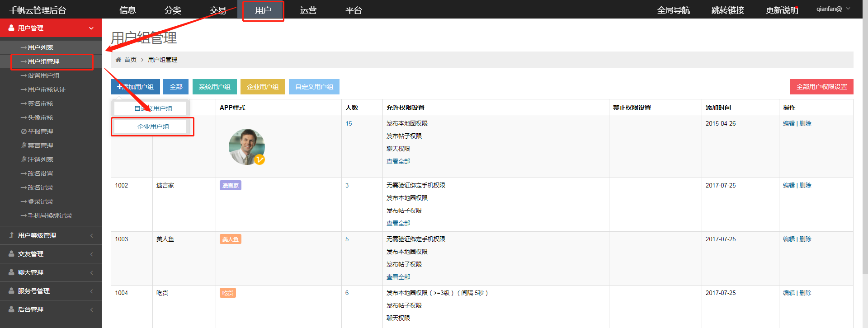Open 全局导航 in the top bar
The image size is (868, 328).
point(674,10)
